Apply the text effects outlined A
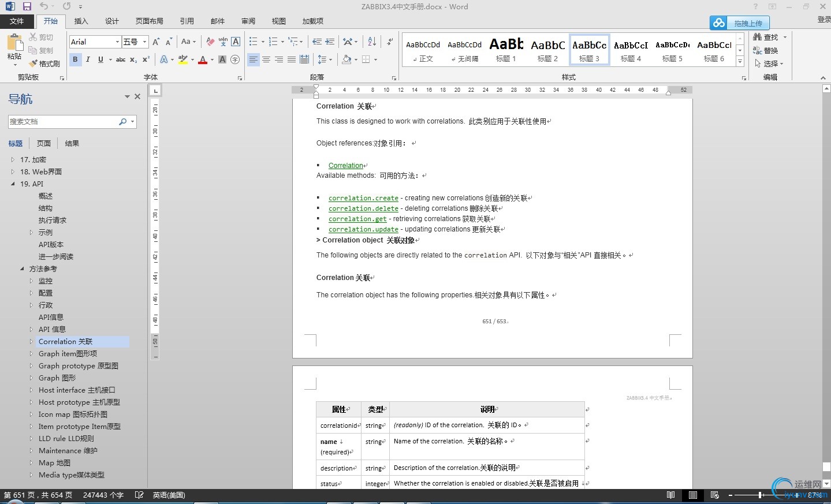 [x=164, y=59]
